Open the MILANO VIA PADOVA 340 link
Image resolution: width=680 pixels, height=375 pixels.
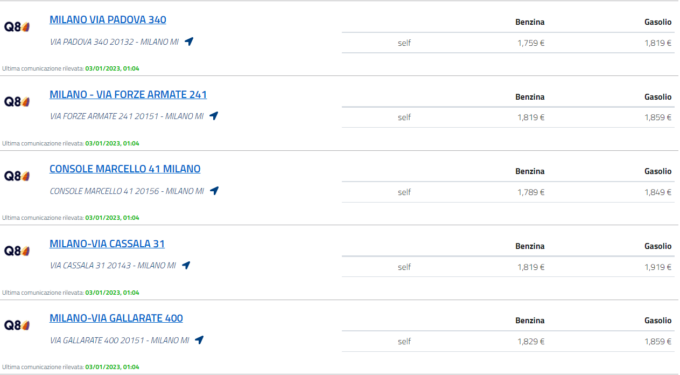108,20
